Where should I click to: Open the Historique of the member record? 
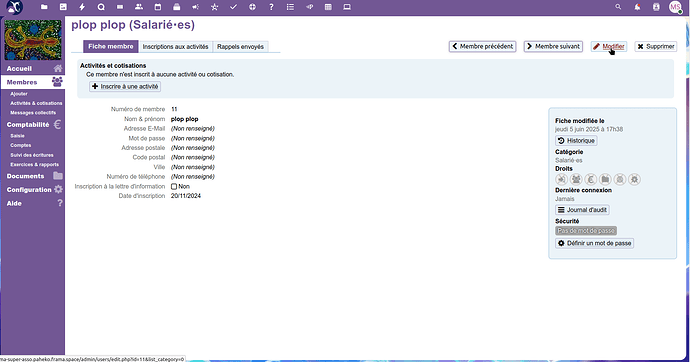[576, 141]
